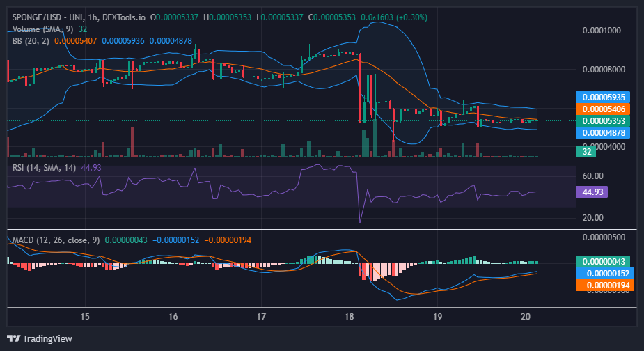Click MACD histogram legend value 0.00000043
This screenshot has height=351, width=644.
pyautogui.click(x=126, y=240)
